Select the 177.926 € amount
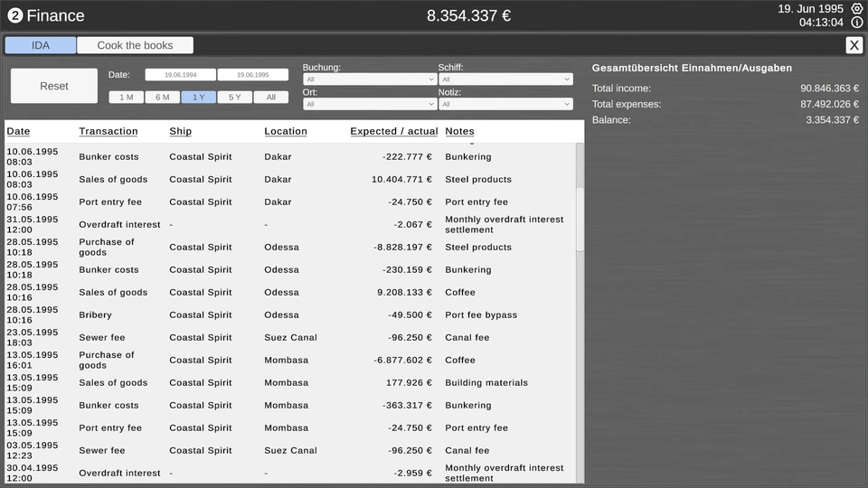 (x=409, y=382)
